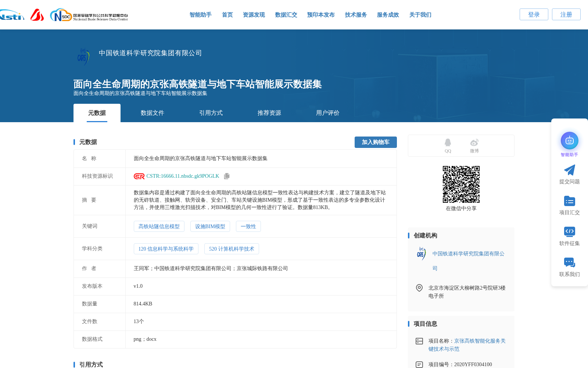Click the author text 王同军
Image resolution: width=588 pixels, height=368 pixels.
(x=141, y=269)
